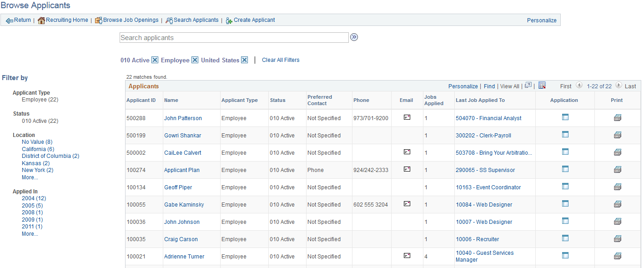
Task: Remove the Employee filter chip
Action: (x=195, y=60)
